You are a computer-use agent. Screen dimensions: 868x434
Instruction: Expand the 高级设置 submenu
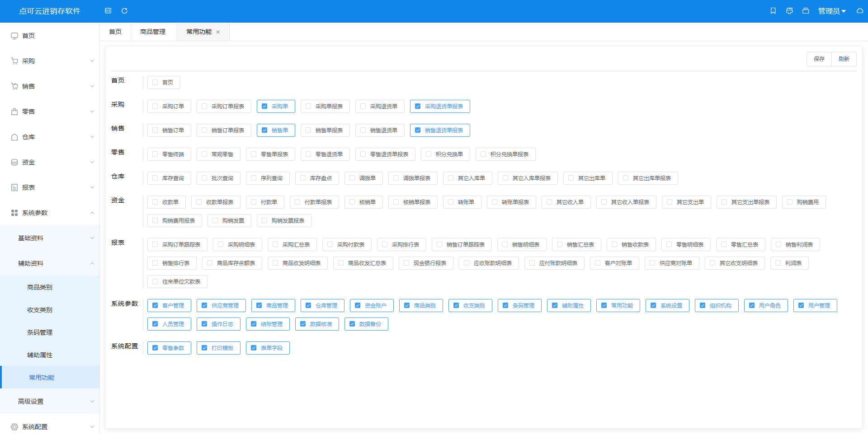pyautogui.click(x=50, y=401)
